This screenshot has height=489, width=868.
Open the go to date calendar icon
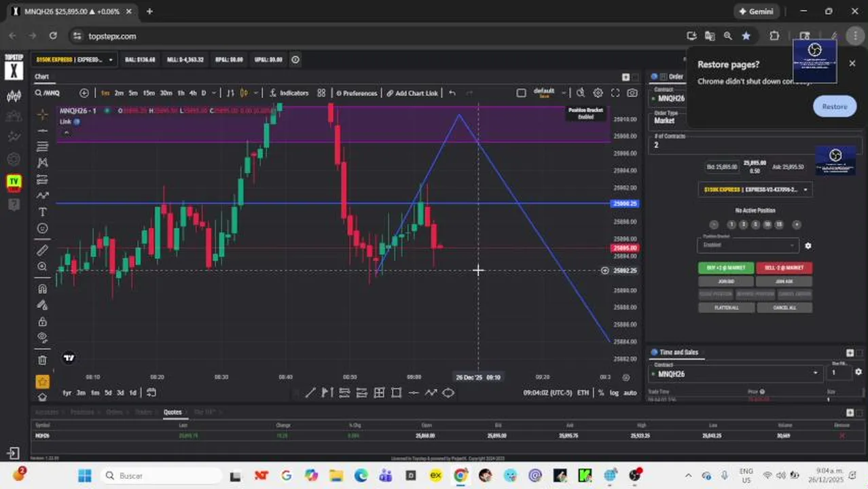(x=151, y=393)
